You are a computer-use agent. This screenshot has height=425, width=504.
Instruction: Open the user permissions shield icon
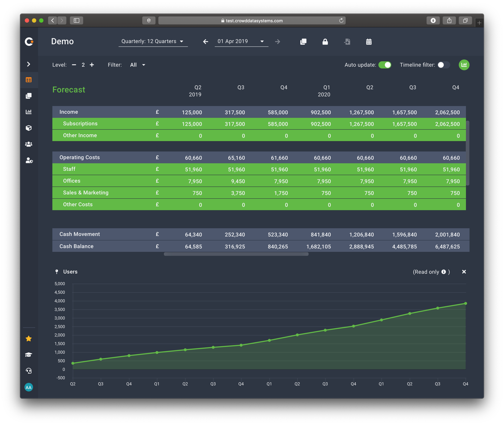[x=29, y=160]
